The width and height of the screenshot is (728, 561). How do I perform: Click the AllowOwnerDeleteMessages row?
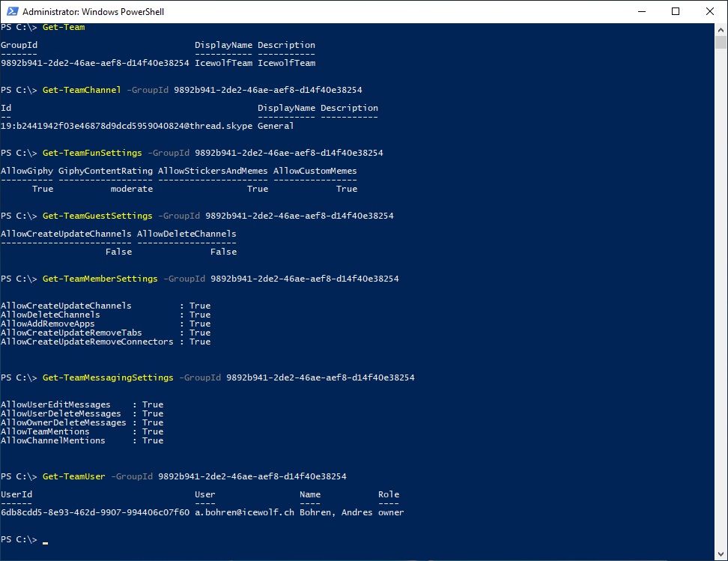82,422
